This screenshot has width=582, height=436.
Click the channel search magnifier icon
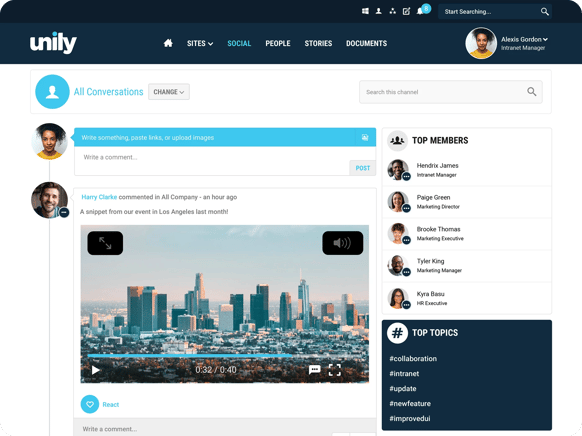(532, 92)
